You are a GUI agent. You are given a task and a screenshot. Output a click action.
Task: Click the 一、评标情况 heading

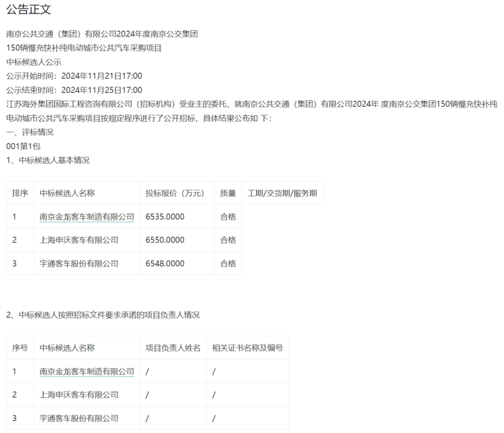point(30,132)
